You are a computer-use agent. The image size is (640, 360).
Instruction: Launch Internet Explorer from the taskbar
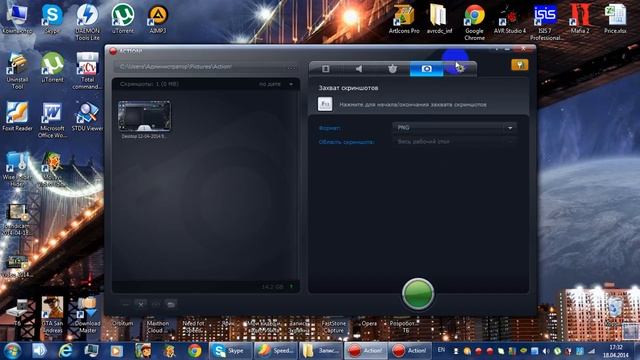coord(65,351)
